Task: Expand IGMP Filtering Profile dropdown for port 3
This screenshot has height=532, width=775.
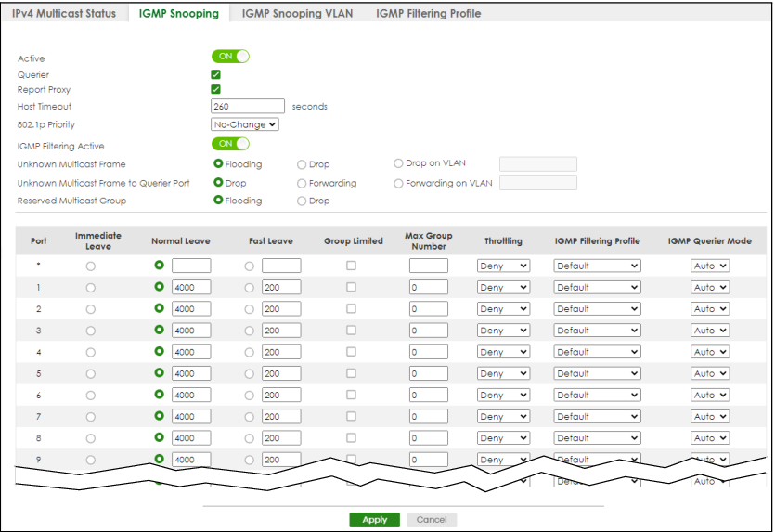Action: coord(597,331)
